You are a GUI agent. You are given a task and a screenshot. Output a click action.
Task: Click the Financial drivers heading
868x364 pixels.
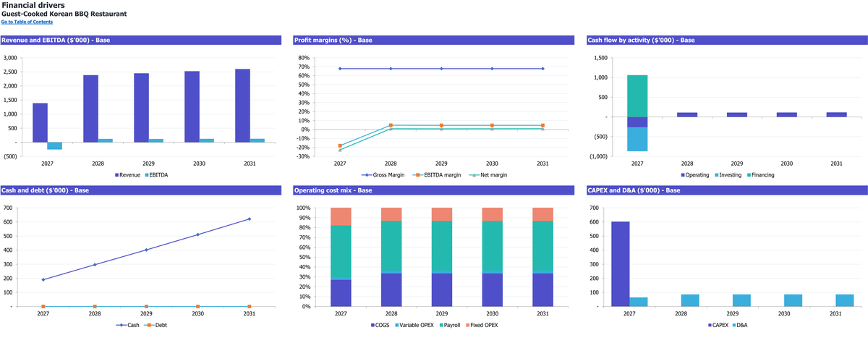(33, 5)
